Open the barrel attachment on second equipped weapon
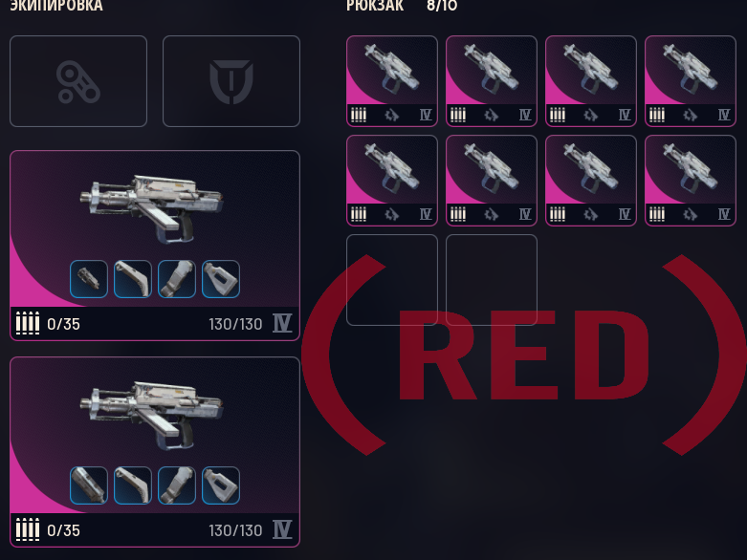Image resolution: width=747 pixels, height=560 pixels. coord(89,485)
